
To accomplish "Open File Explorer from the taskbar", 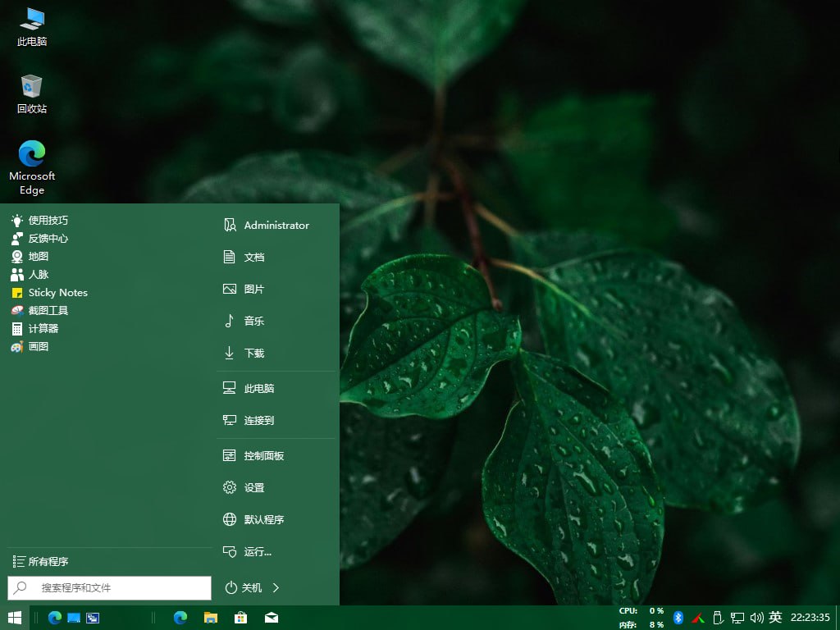I will click(x=211, y=618).
